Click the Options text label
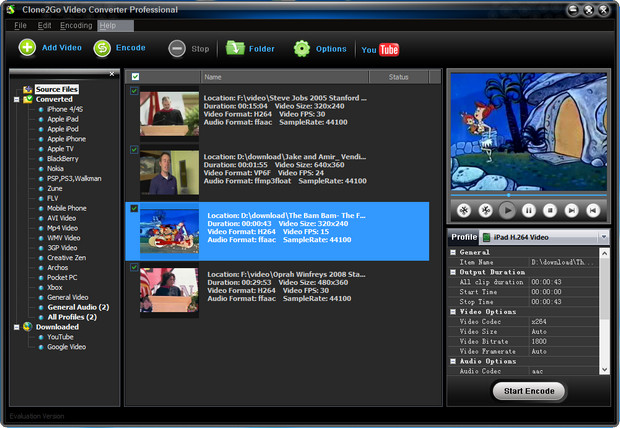Viewport: 620px width, 428px height. click(331, 49)
